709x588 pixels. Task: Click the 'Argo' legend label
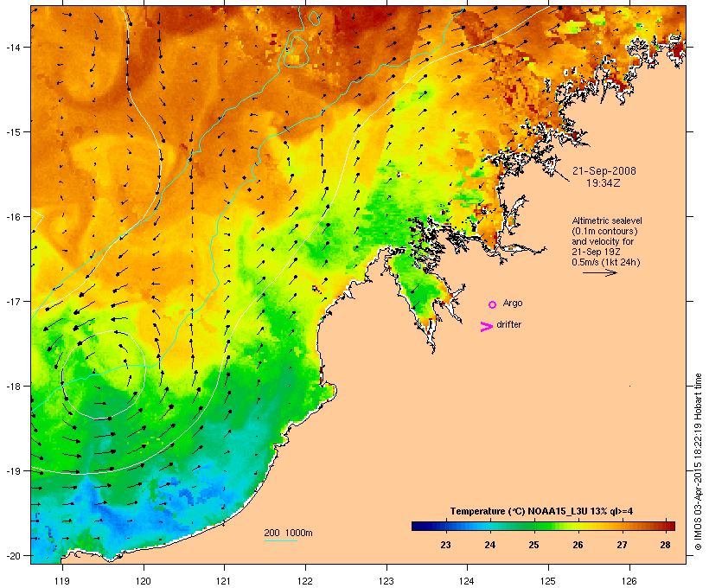coord(513,303)
